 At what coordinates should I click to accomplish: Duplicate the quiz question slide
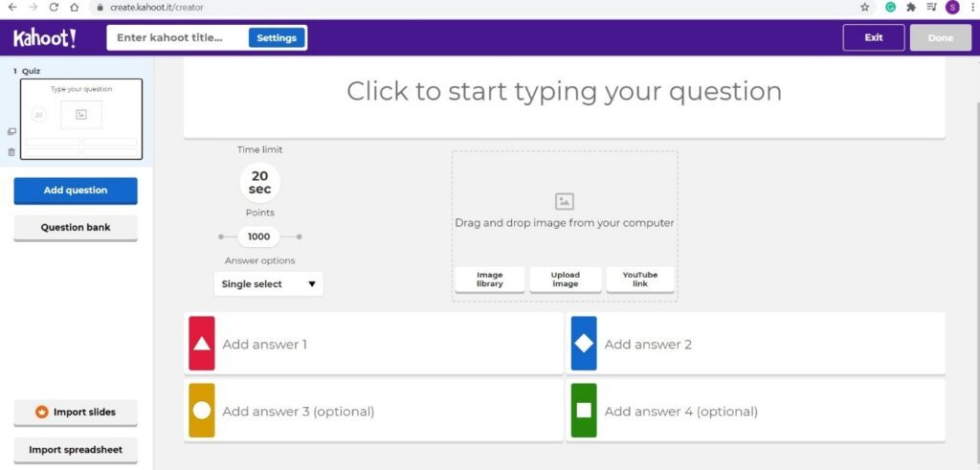click(11, 132)
